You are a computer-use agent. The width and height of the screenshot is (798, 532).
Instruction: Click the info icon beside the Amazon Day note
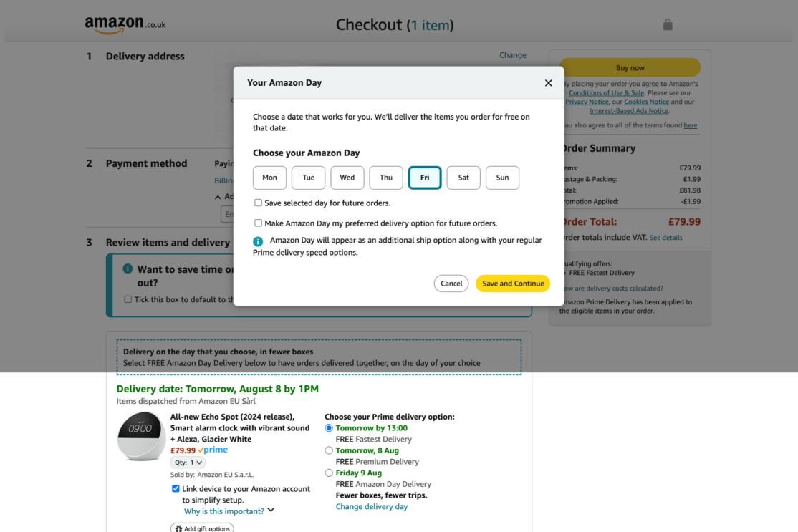pos(258,241)
